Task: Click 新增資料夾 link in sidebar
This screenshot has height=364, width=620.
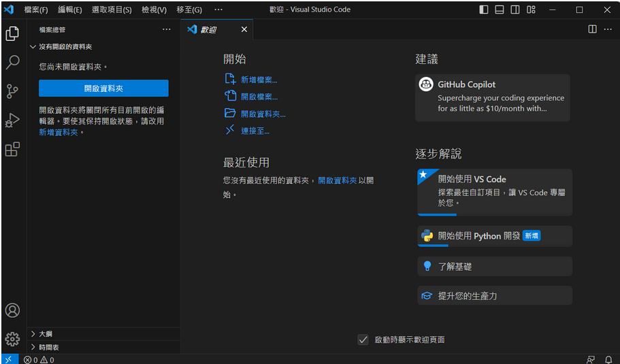Action: coord(58,133)
